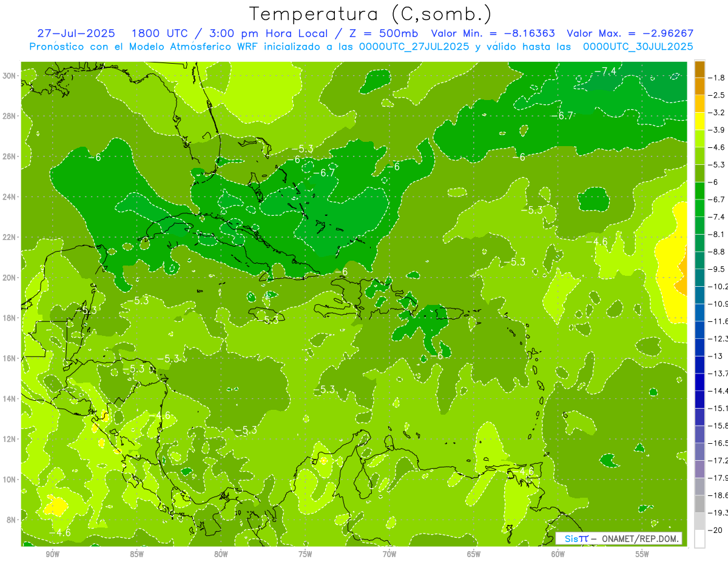Click latitude axis label "10N"
This screenshot has height=562, width=728.
pyautogui.click(x=10, y=480)
